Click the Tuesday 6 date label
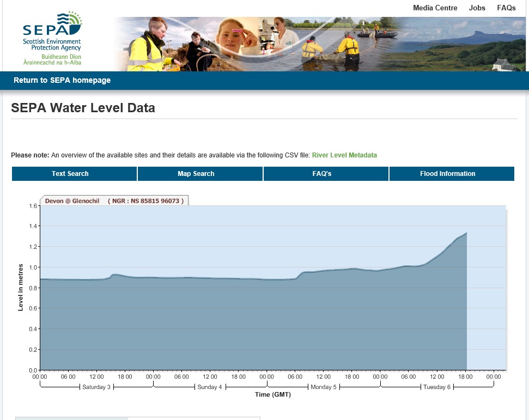529x420 pixels. 437,387
